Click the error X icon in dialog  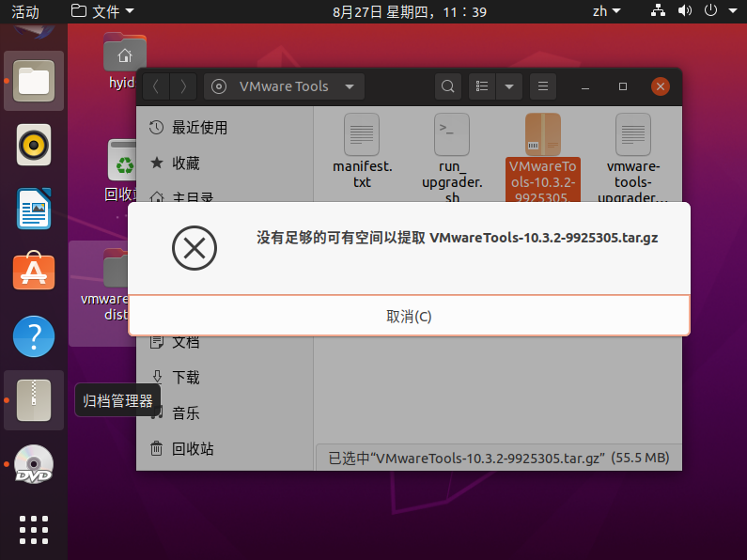pos(195,248)
